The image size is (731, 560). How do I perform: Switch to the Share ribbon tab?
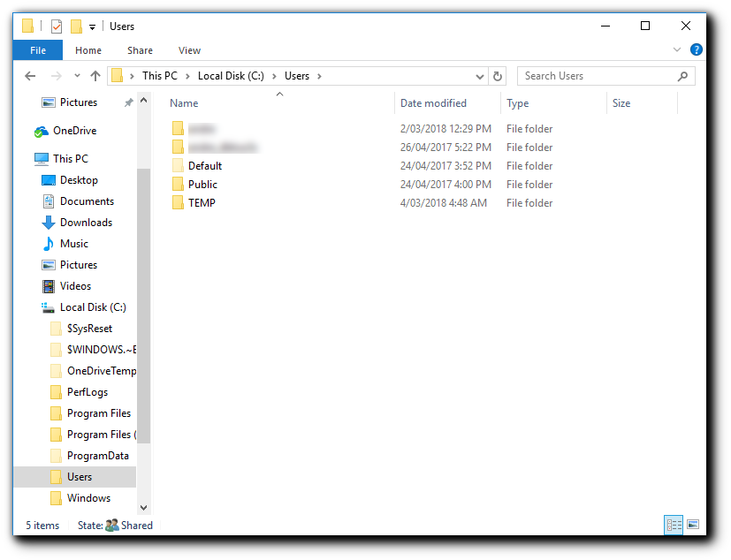(139, 50)
